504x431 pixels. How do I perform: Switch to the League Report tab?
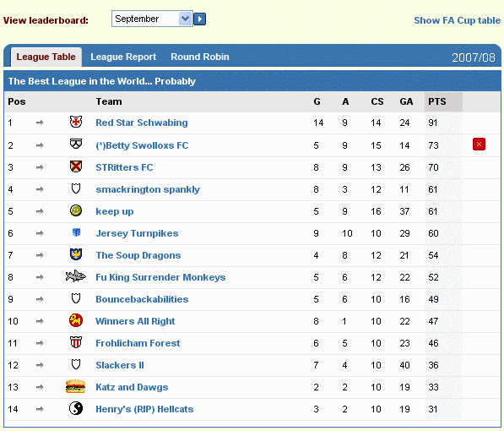click(123, 57)
